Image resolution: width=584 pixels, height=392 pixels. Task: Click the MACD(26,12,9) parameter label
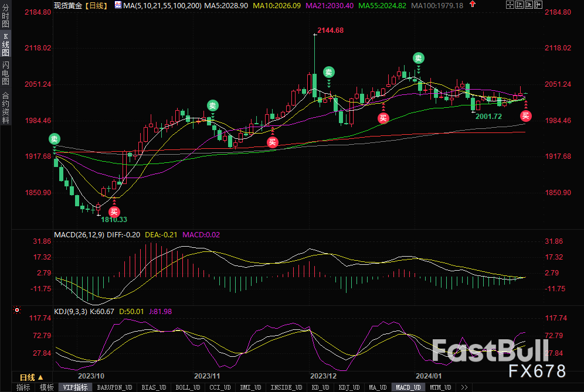click(x=79, y=235)
